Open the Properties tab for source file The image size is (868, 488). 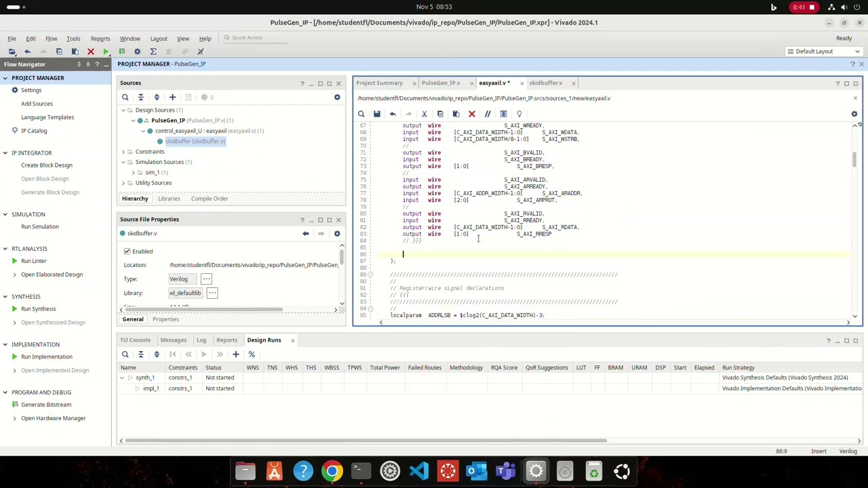pos(165,319)
